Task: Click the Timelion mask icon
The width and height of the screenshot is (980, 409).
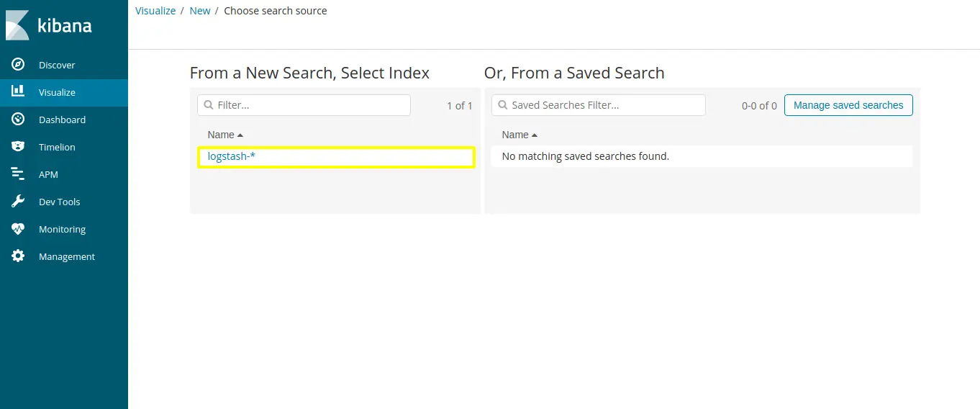Action: click(x=18, y=147)
